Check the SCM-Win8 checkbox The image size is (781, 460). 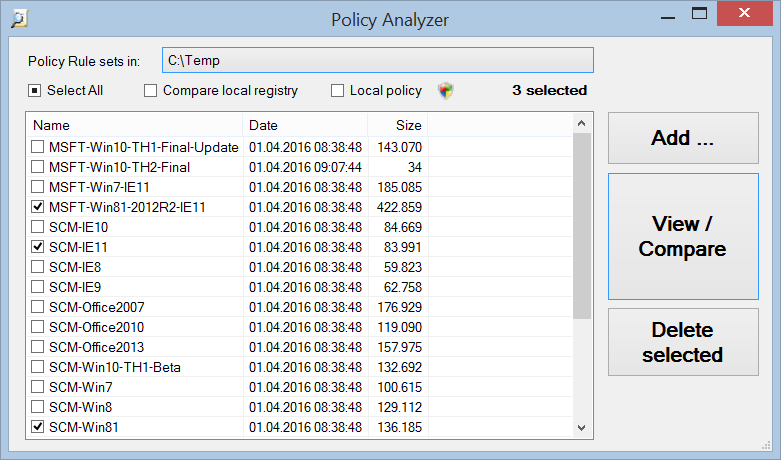[37, 407]
